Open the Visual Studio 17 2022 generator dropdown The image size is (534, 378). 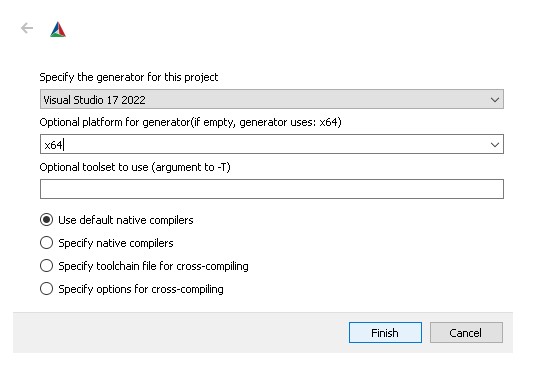(272, 99)
